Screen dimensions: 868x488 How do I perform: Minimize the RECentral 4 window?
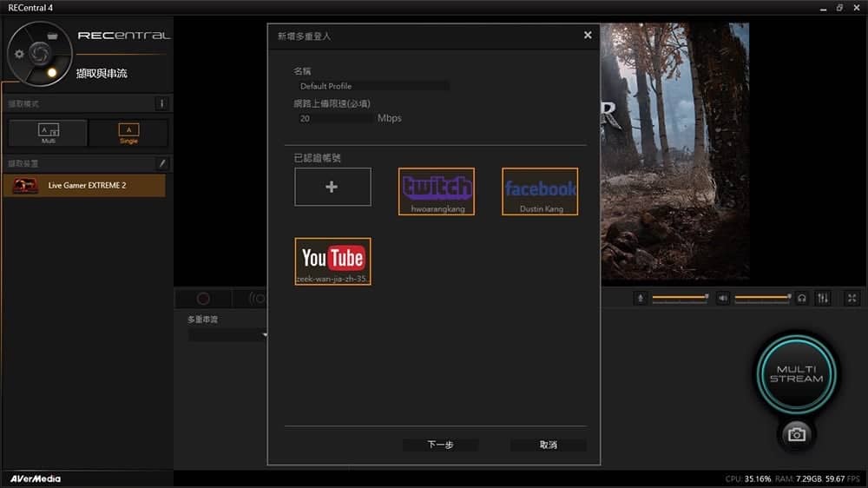(823, 9)
